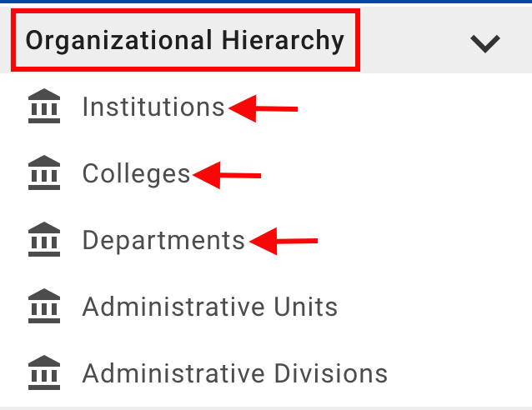Click the Administrative Units building icon
The image size is (532, 410).
(44, 307)
